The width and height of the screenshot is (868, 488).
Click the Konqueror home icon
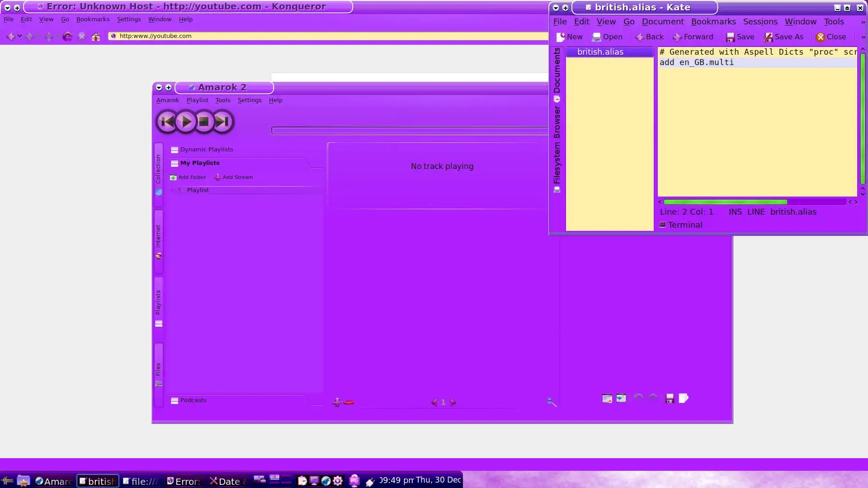[x=96, y=37]
